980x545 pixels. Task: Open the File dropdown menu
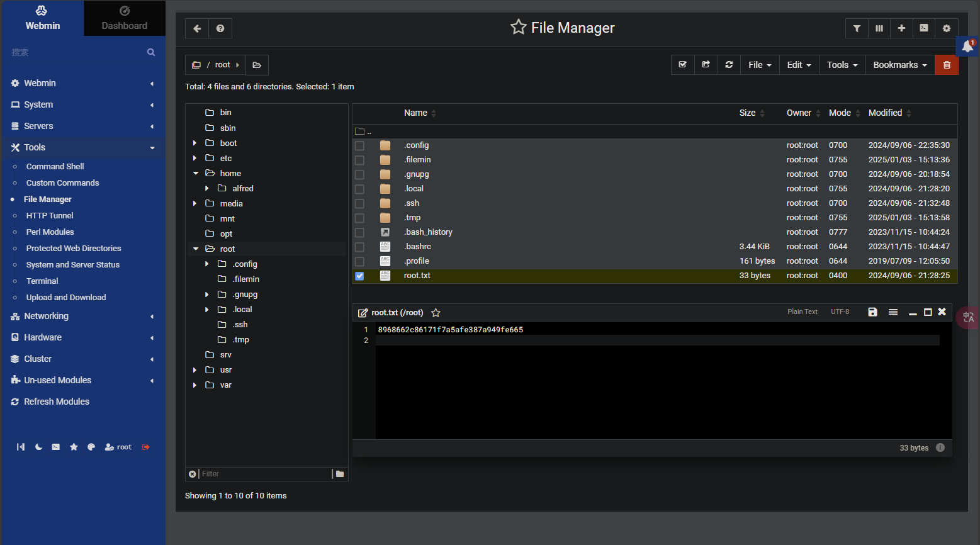tap(760, 65)
